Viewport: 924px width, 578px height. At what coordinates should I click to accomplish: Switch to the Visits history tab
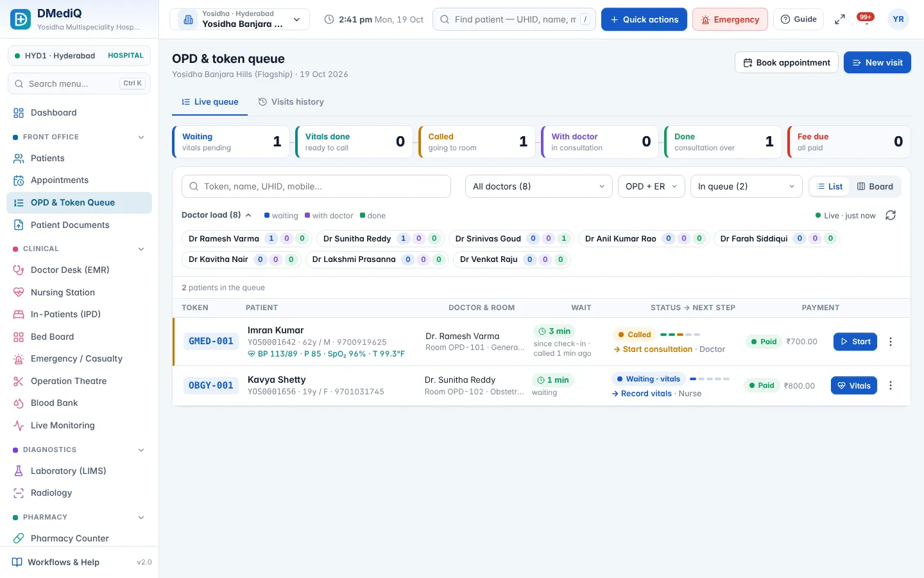click(291, 101)
